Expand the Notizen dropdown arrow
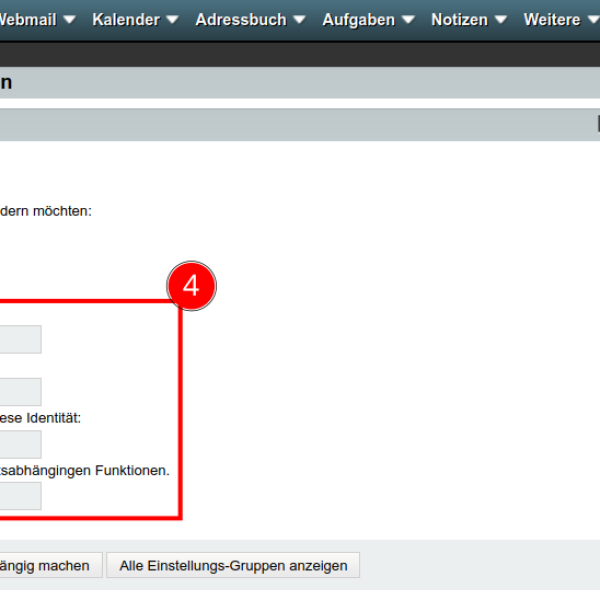600x600 pixels. point(501,20)
